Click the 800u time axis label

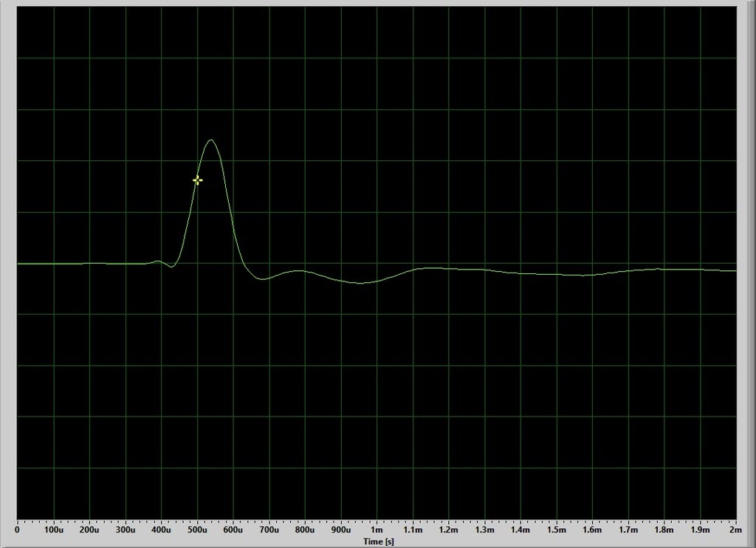click(x=305, y=530)
